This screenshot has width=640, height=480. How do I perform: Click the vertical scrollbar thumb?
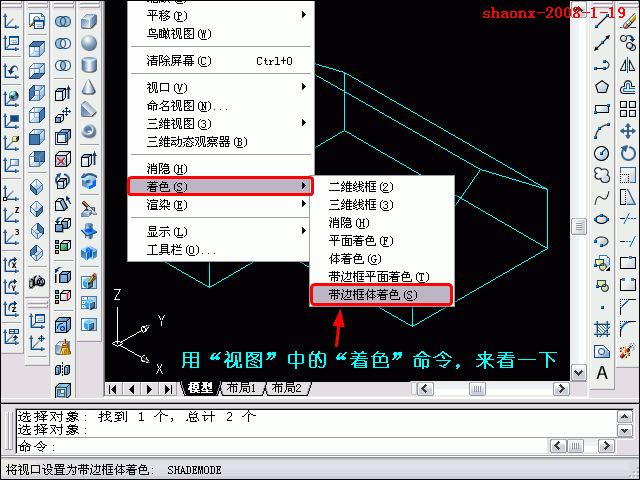point(579,226)
